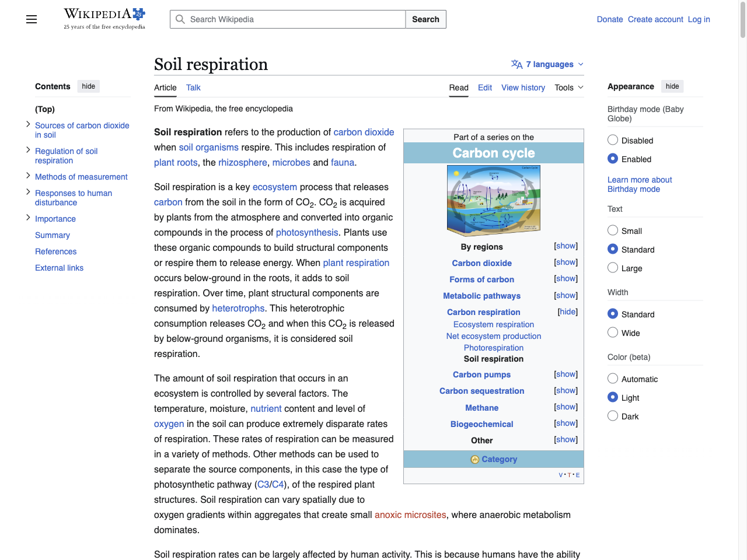The height and width of the screenshot is (560, 747).
Task: Select Large text size
Action: 613,268
